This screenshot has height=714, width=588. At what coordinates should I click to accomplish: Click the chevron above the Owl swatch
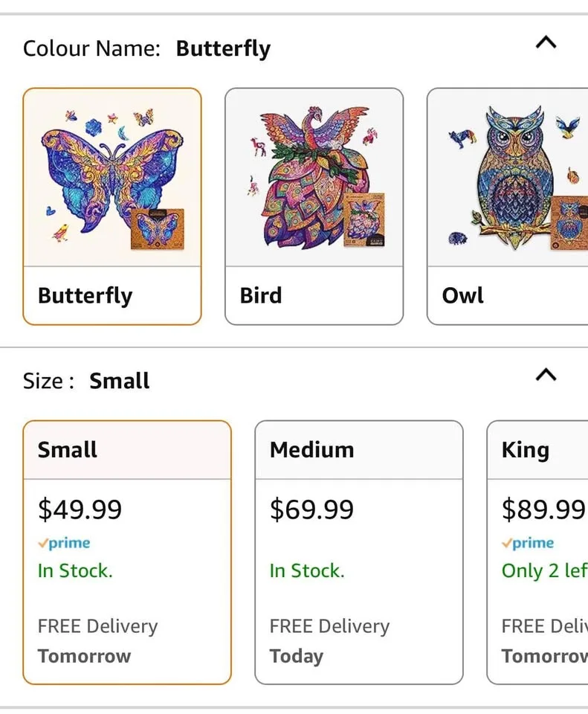point(546,43)
